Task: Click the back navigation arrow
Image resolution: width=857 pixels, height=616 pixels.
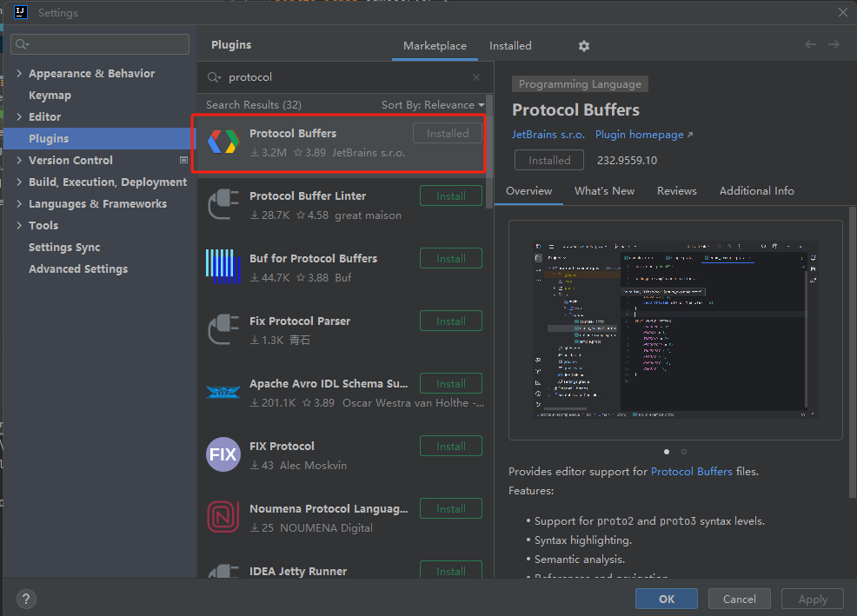Action: pos(810,45)
